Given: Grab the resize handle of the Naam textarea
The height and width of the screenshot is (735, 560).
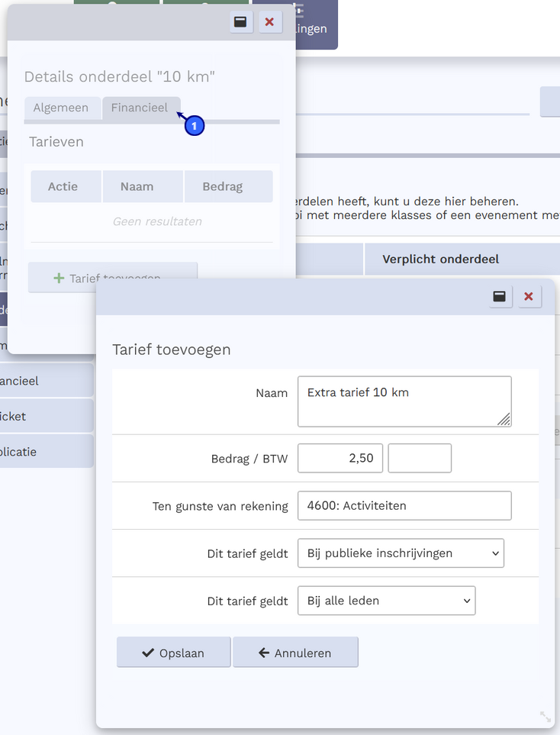Looking at the screenshot, I should pyautogui.click(x=504, y=419).
